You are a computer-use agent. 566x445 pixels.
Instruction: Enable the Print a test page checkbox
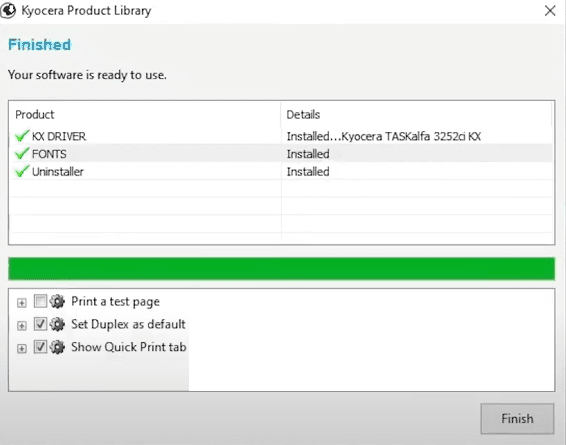tap(40, 301)
